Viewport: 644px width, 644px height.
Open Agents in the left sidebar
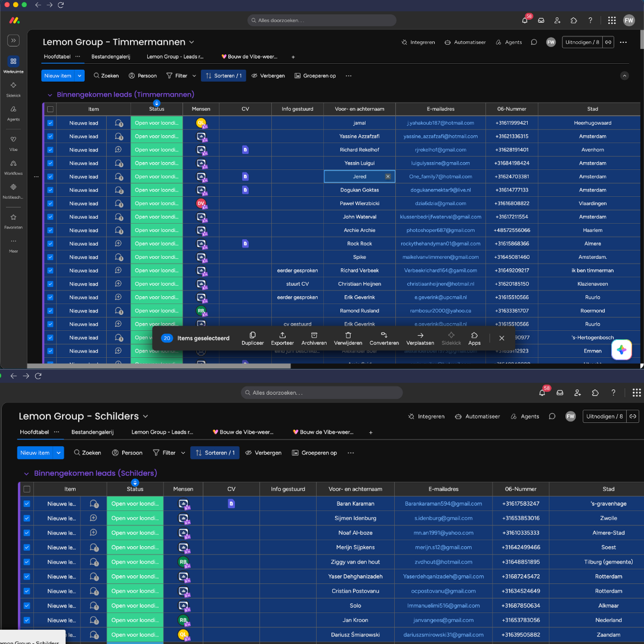pyautogui.click(x=13, y=113)
